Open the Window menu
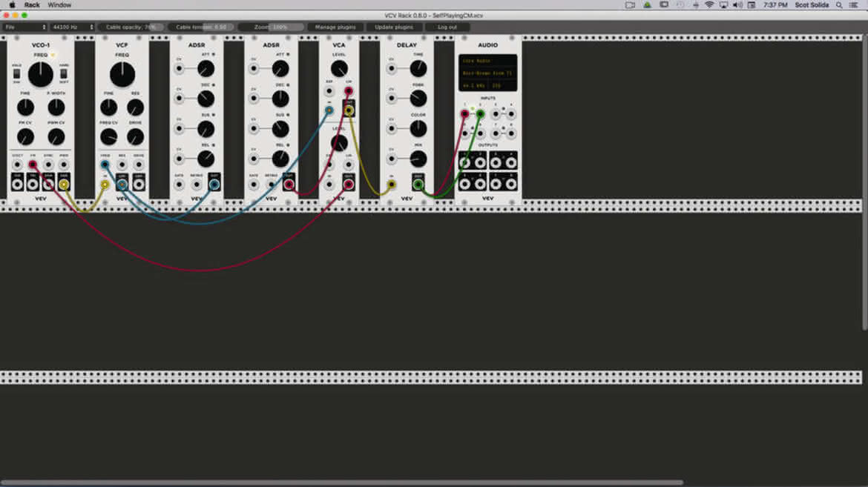Image resolution: width=868 pixels, height=487 pixels. tap(59, 5)
